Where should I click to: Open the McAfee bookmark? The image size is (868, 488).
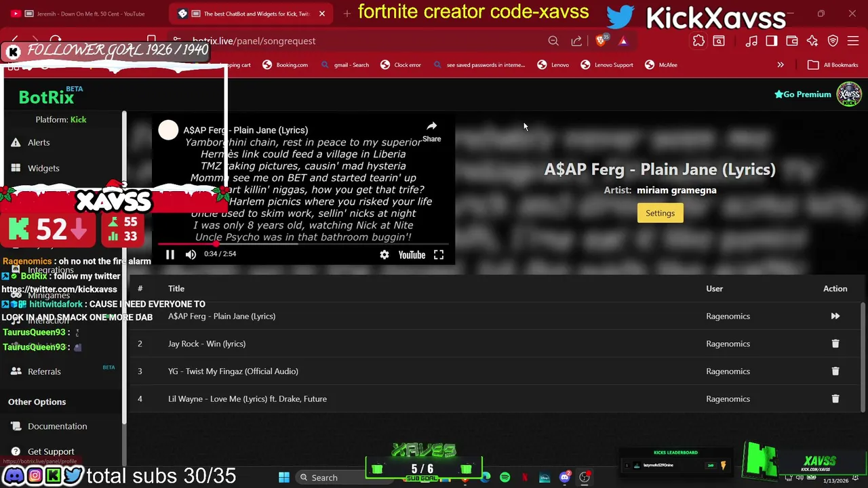661,65
